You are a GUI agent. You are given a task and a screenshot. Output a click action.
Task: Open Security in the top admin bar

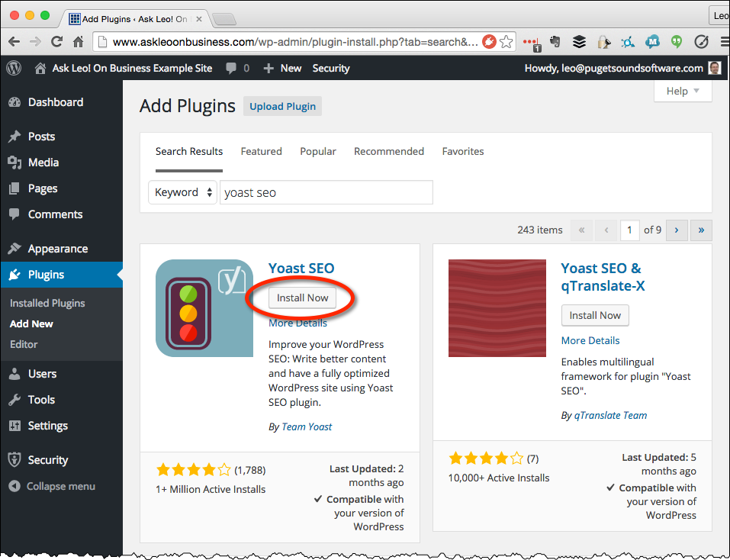click(331, 69)
